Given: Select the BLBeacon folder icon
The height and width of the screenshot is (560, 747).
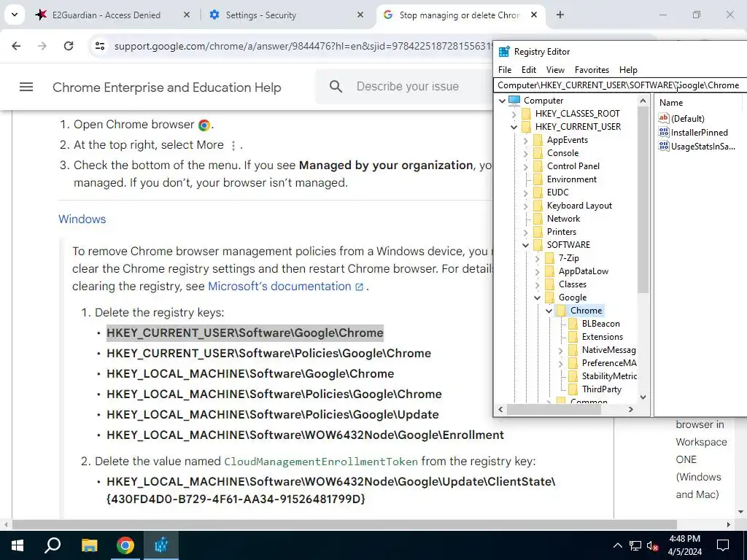Looking at the screenshot, I should pos(573,323).
